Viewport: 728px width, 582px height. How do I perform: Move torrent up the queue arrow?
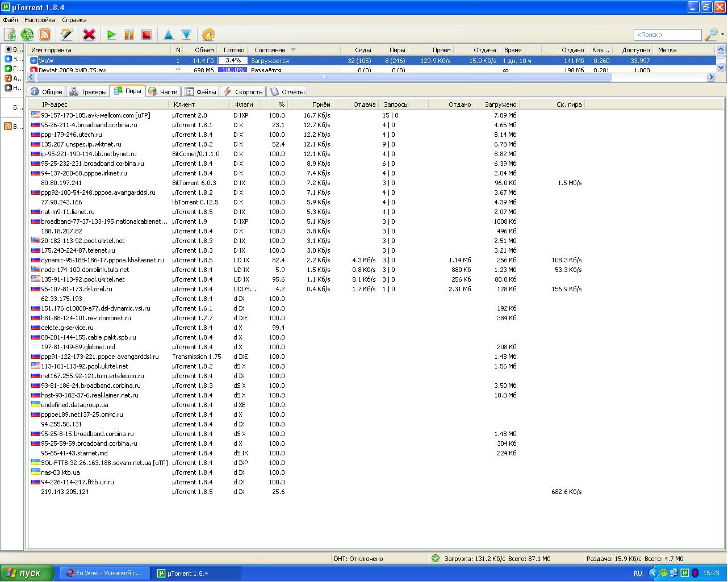[x=169, y=35]
